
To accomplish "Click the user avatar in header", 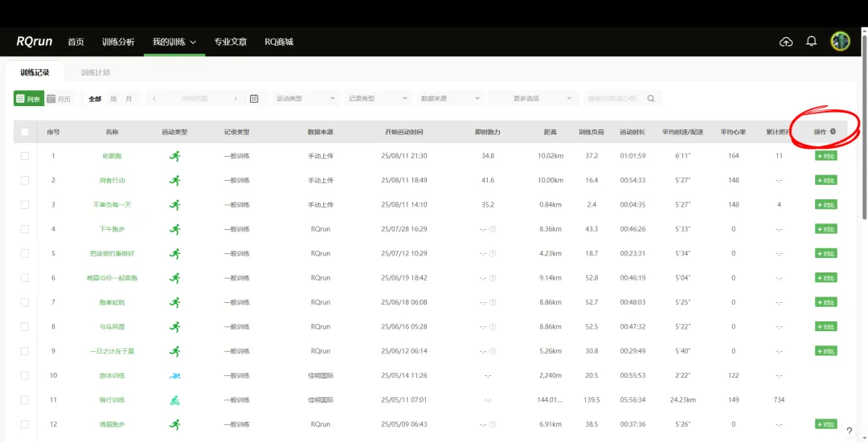I will [840, 42].
